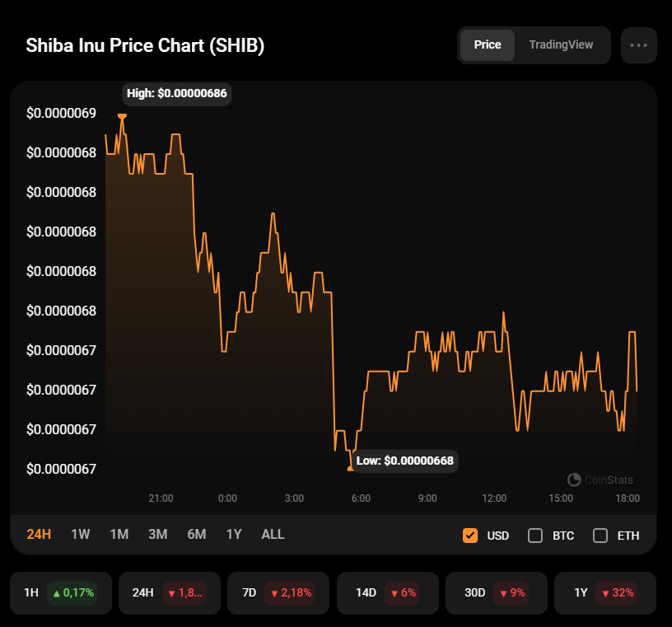Switch chart to 1W range

pos(81,534)
